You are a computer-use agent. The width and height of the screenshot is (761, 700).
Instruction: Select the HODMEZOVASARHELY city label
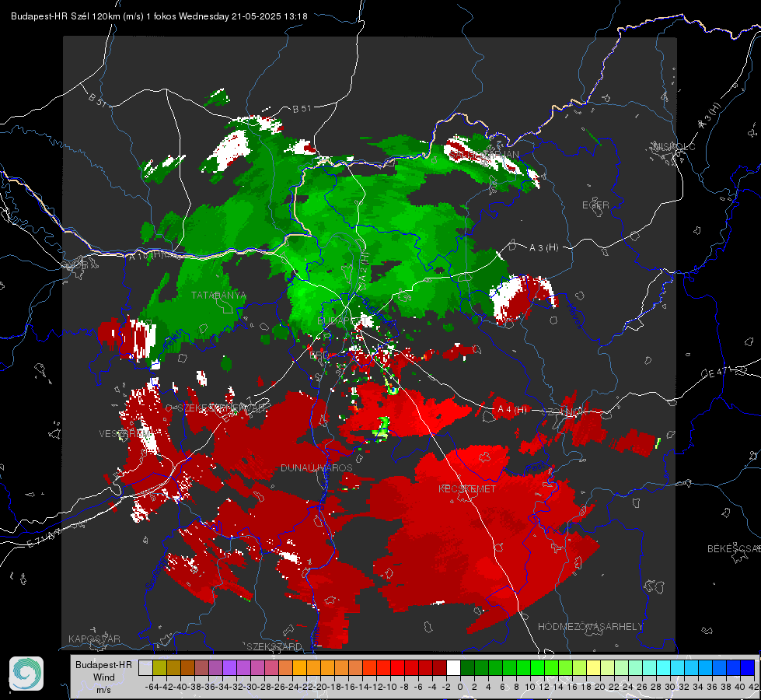click(590, 627)
